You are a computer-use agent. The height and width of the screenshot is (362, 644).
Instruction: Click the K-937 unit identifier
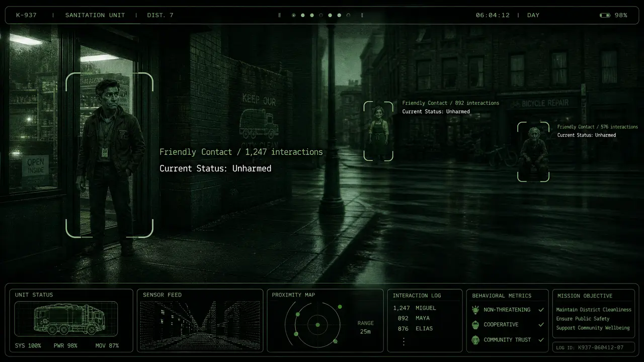point(26,15)
